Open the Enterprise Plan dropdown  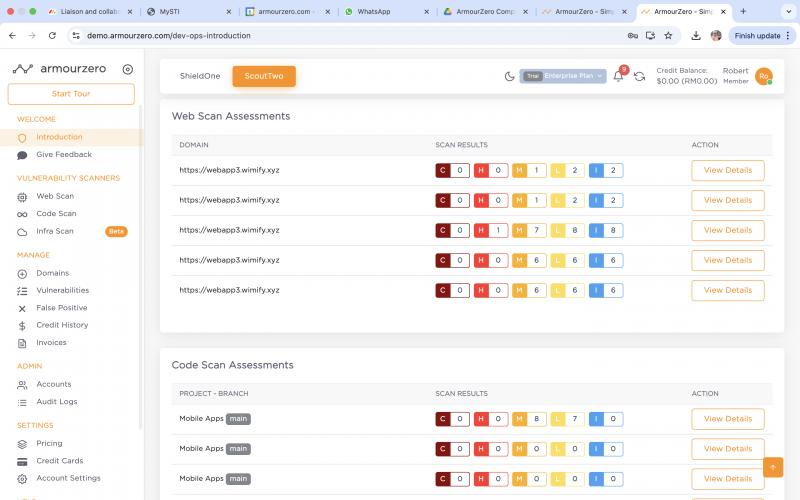click(x=563, y=76)
